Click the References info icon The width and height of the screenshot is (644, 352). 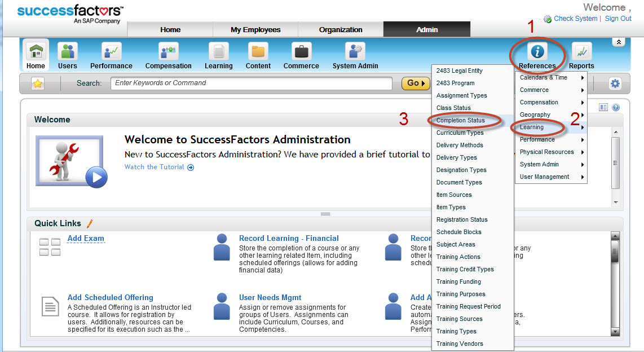[x=537, y=52]
